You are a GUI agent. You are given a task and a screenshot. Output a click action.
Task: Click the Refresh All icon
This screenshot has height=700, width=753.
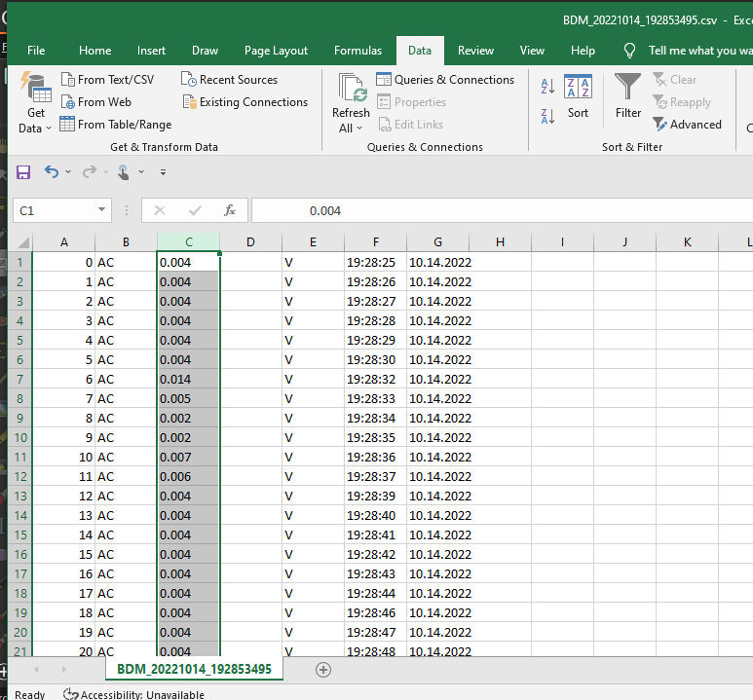[x=353, y=90]
